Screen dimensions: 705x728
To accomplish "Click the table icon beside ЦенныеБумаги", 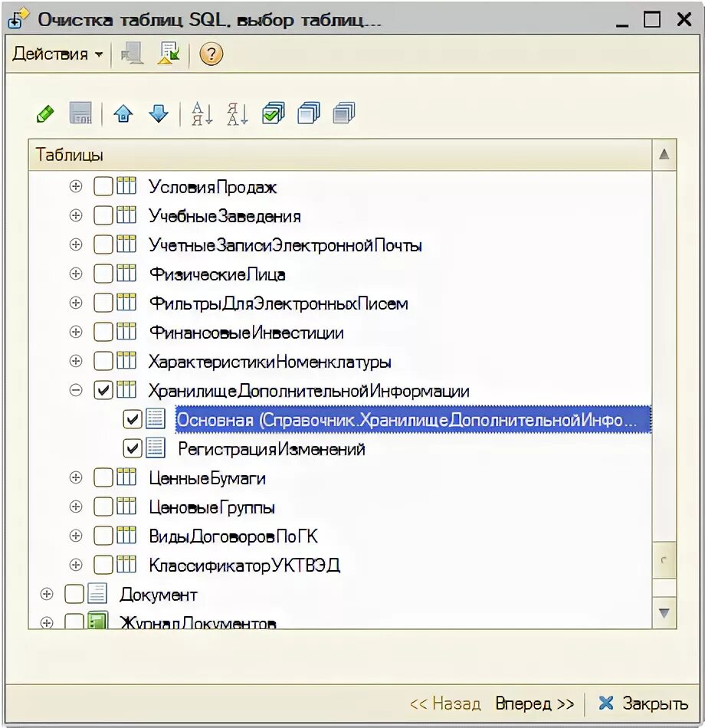I will click(x=126, y=477).
